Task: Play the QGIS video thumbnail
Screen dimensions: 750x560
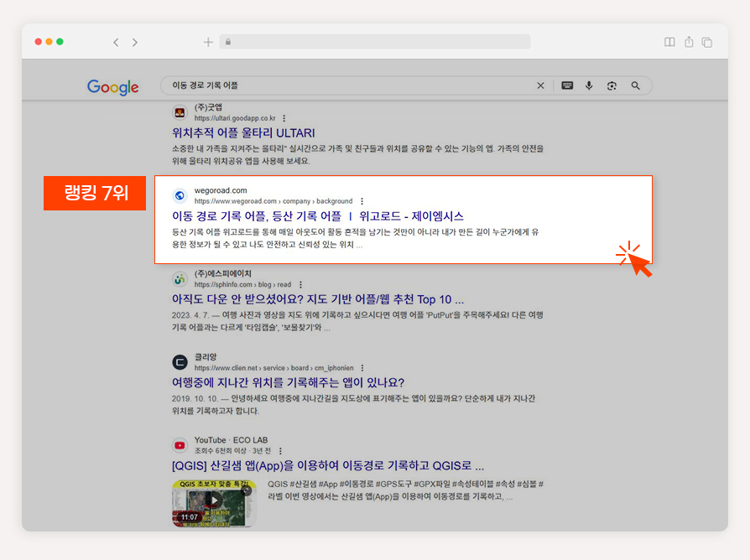Action: click(214, 504)
